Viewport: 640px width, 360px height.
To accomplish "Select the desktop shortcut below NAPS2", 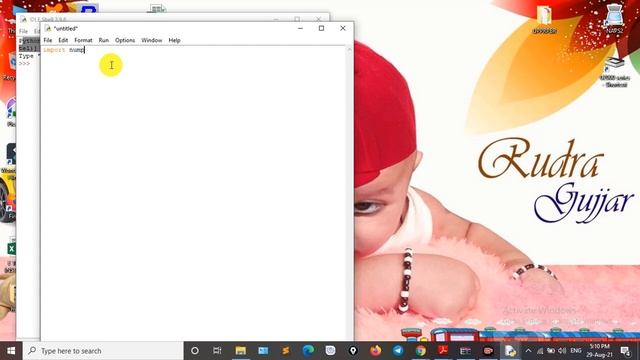I will pyautogui.click(x=615, y=72).
